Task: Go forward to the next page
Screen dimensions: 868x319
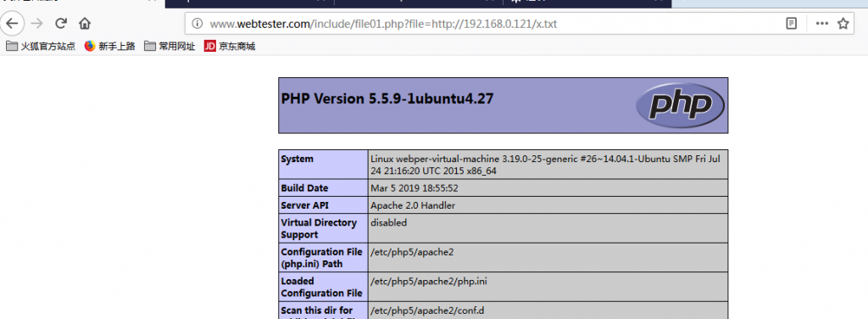Action: 36,23
